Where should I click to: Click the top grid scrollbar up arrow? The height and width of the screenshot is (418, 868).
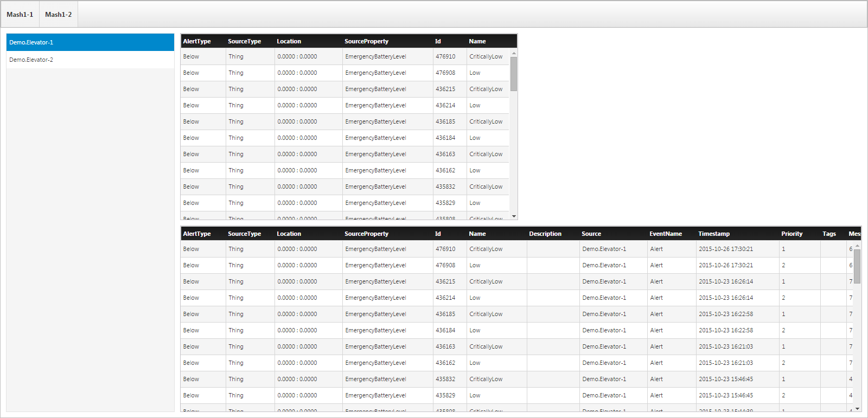[x=514, y=53]
